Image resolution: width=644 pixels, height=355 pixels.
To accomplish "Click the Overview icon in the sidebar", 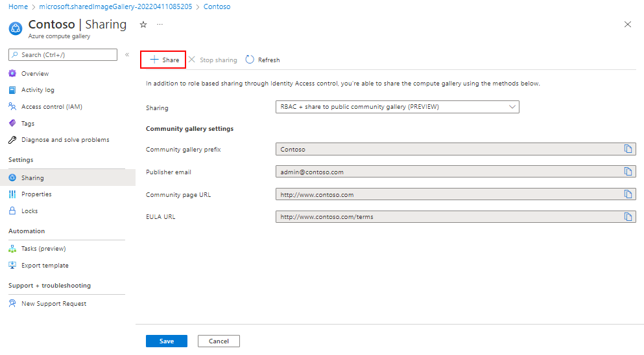I will pyautogui.click(x=12, y=73).
